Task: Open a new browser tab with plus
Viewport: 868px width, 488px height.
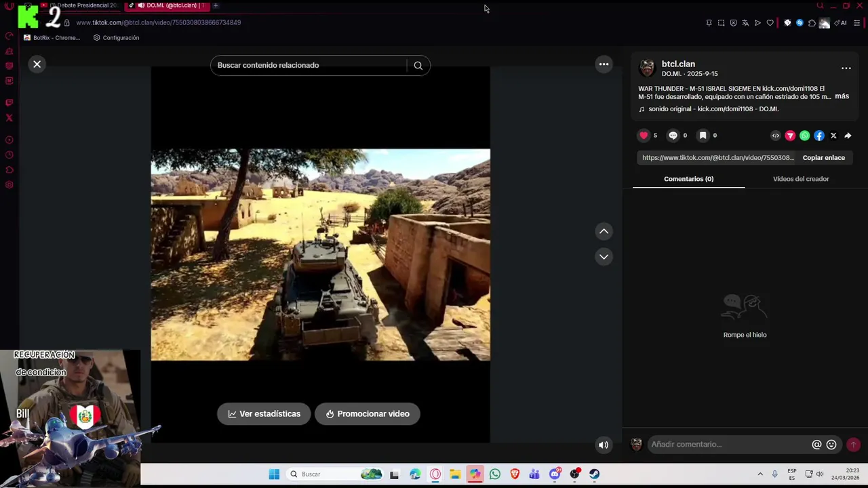Action: [216, 5]
